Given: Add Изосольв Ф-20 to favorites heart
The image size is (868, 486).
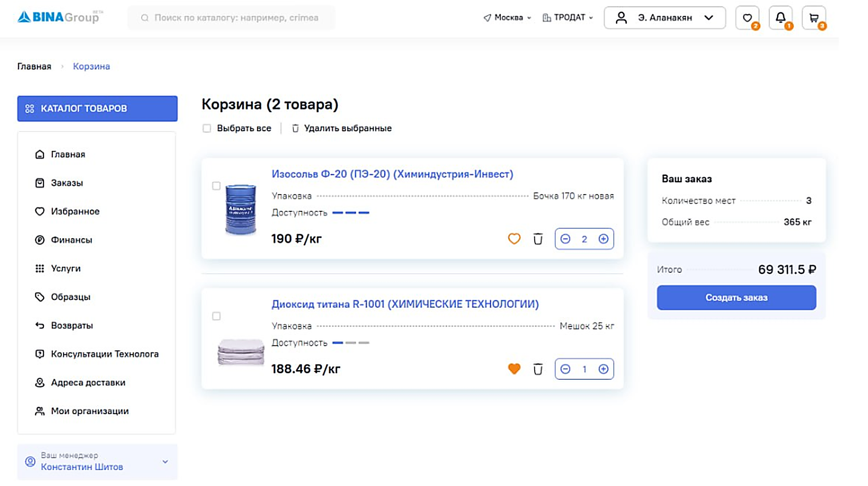Looking at the screenshot, I should tap(514, 239).
